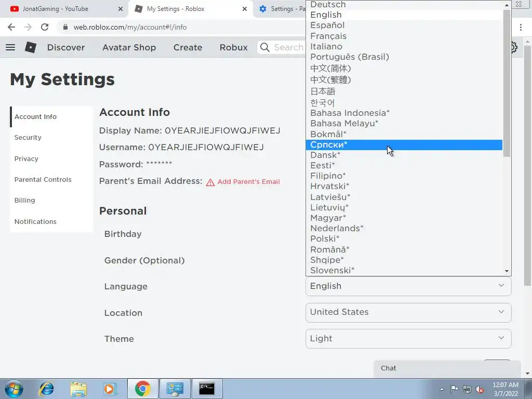Open Discover in Roblox navbar
Screen dimensions: 532x399
[x=66, y=47]
